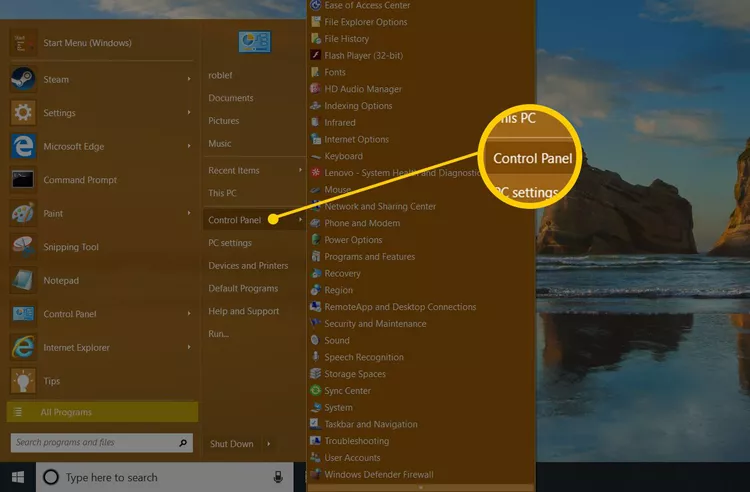Expand the Shut Down options arrow
750x492 pixels.
click(x=268, y=444)
